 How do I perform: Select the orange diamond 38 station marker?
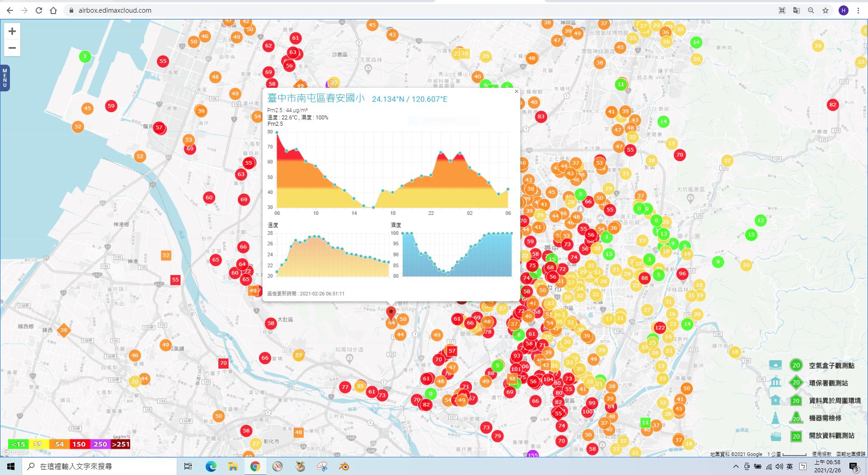click(x=64, y=330)
